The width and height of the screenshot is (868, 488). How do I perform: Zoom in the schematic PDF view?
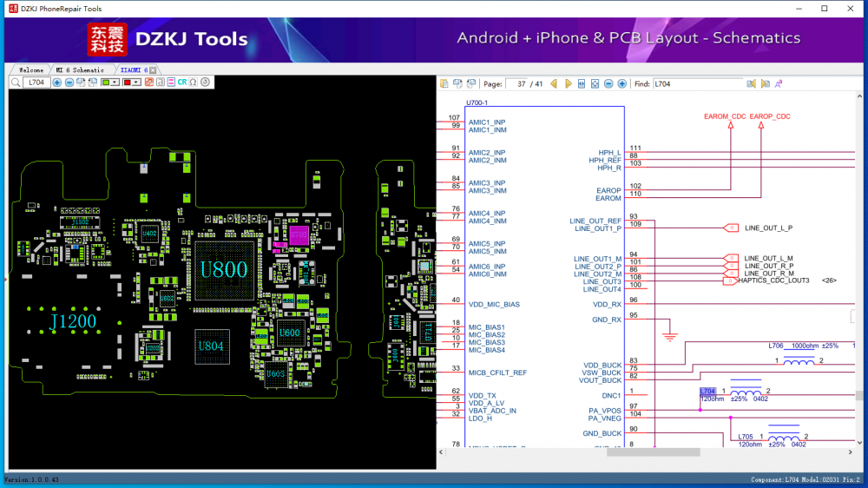coord(621,83)
